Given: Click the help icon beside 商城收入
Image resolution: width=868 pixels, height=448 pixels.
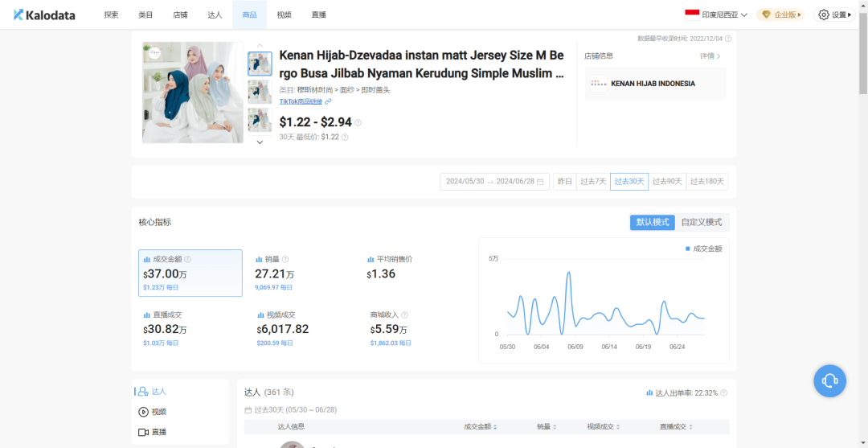Looking at the screenshot, I should [404, 315].
